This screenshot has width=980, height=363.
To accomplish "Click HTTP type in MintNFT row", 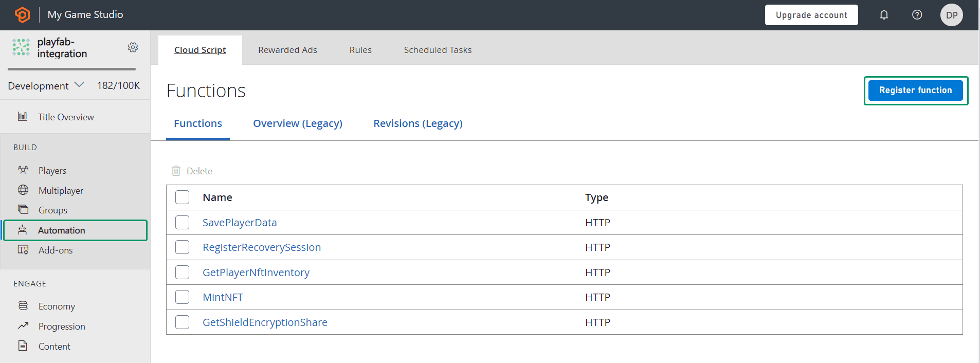I will pos(597,297).
